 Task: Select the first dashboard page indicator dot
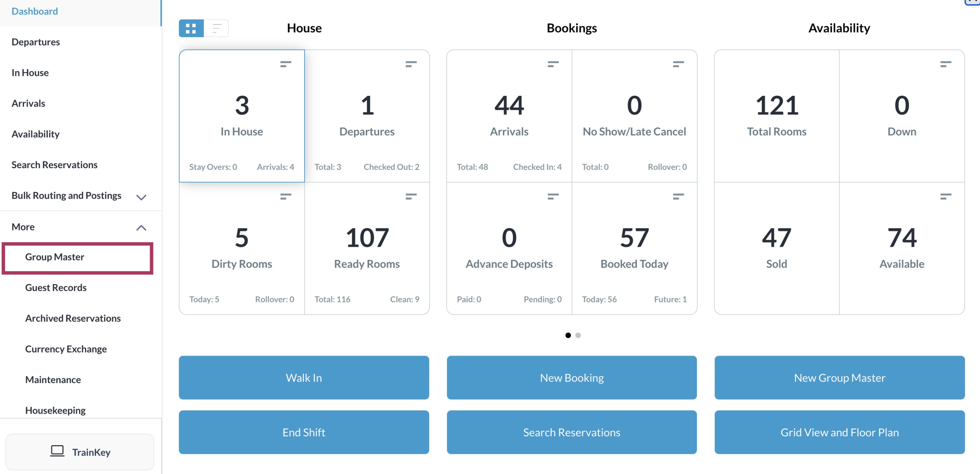click(568, 335)
